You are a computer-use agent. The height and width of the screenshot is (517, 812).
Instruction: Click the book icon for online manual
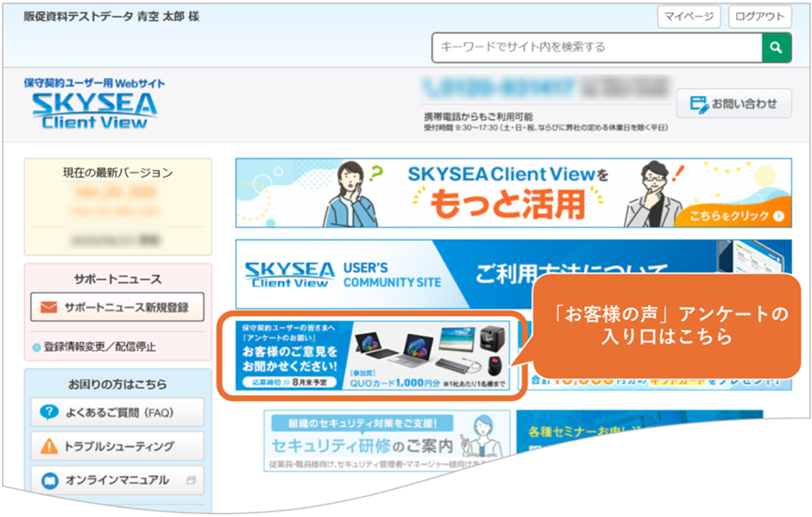(x=50, y=481)
